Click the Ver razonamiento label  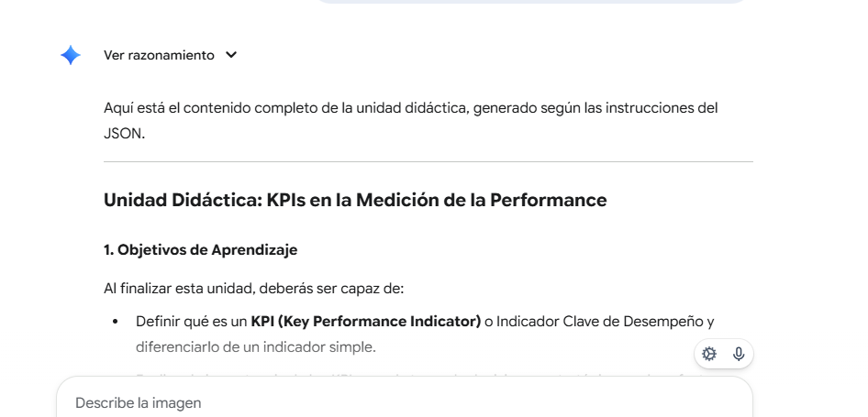[x=159, y=55]
